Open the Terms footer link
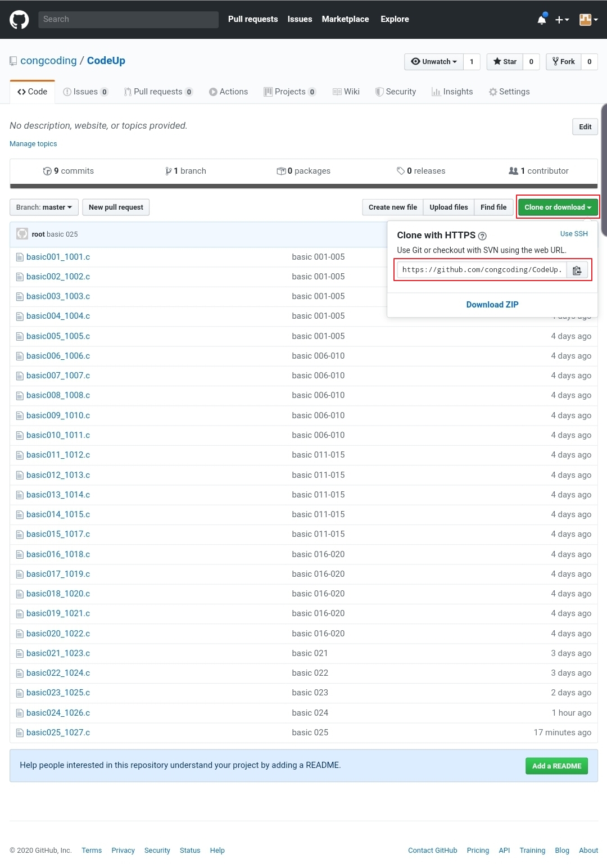Viewport: 607px width, 868px height. [x=92, y=851]
